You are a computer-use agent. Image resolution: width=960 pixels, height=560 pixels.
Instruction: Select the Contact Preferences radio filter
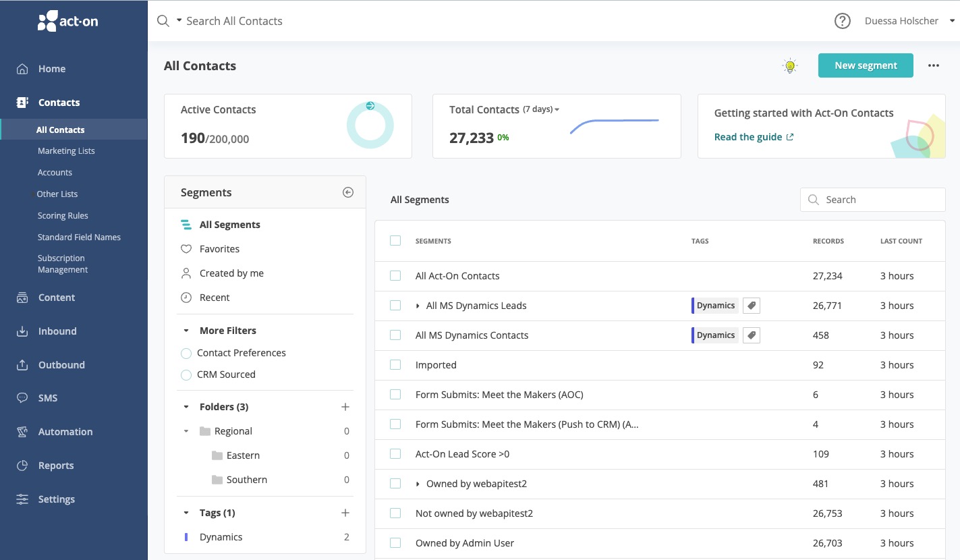tap(186, 354)
